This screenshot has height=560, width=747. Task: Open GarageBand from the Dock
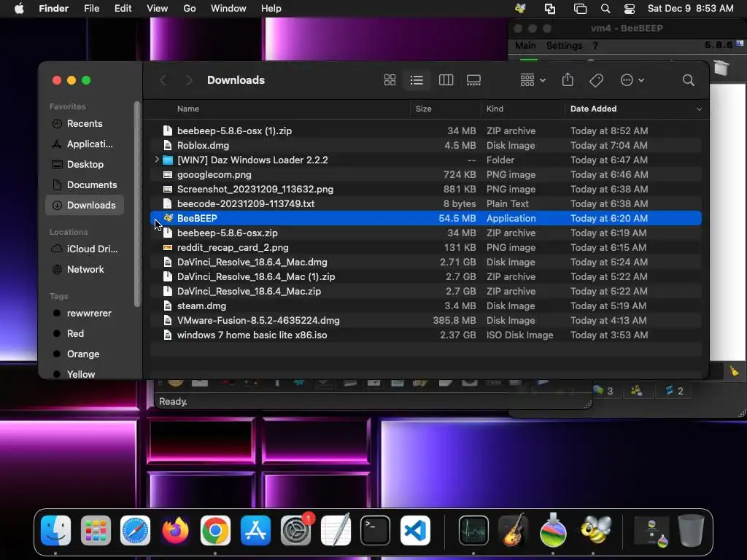pyautogui.click(x=513, y=531)
